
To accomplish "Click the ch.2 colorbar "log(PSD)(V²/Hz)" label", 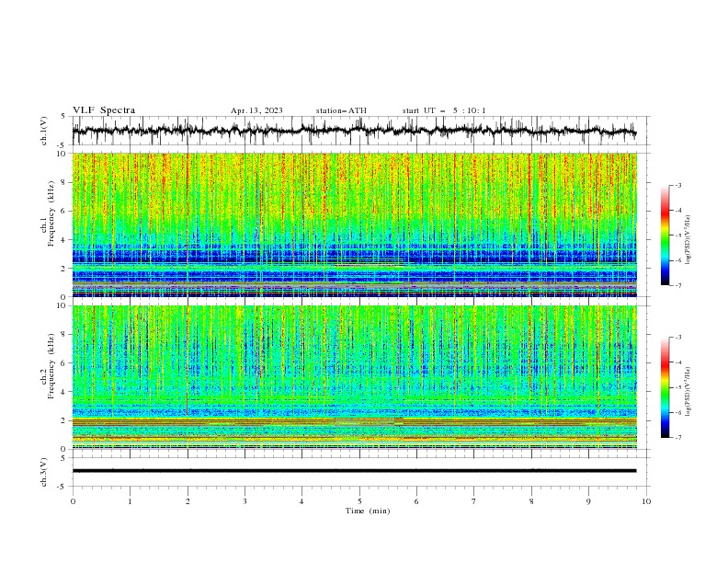I will point(688,391).
